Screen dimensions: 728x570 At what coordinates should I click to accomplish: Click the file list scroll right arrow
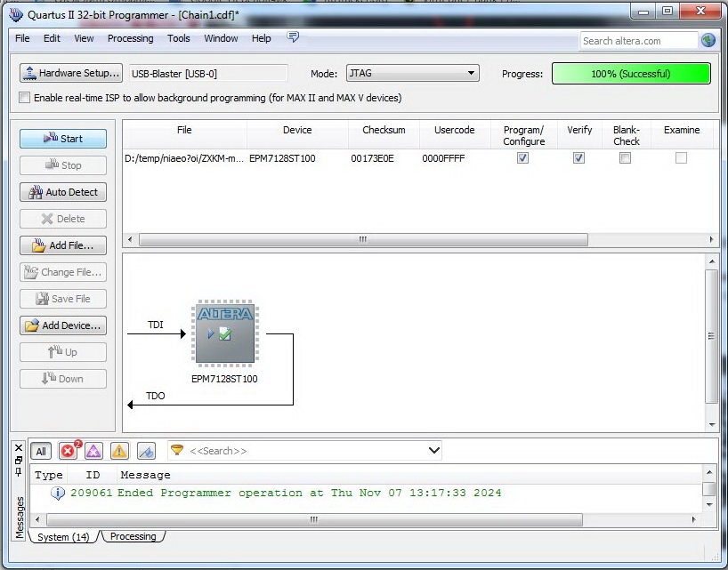(711, 239)
